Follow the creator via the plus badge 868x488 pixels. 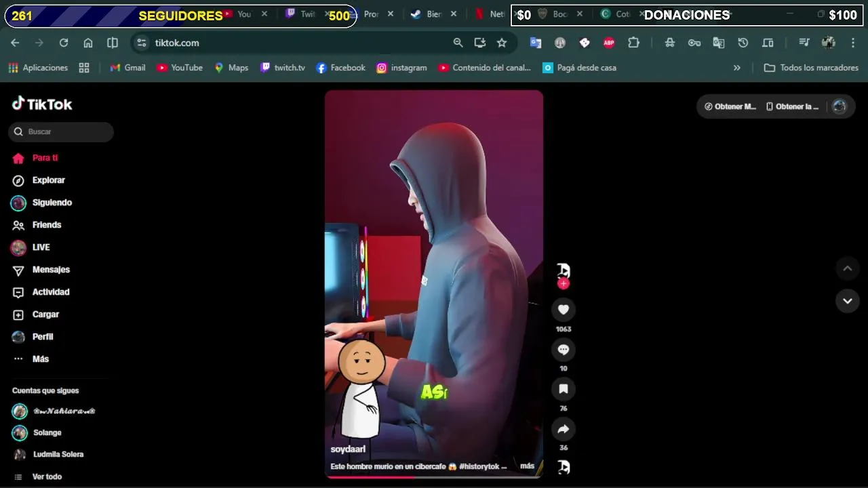click(563, 284)
